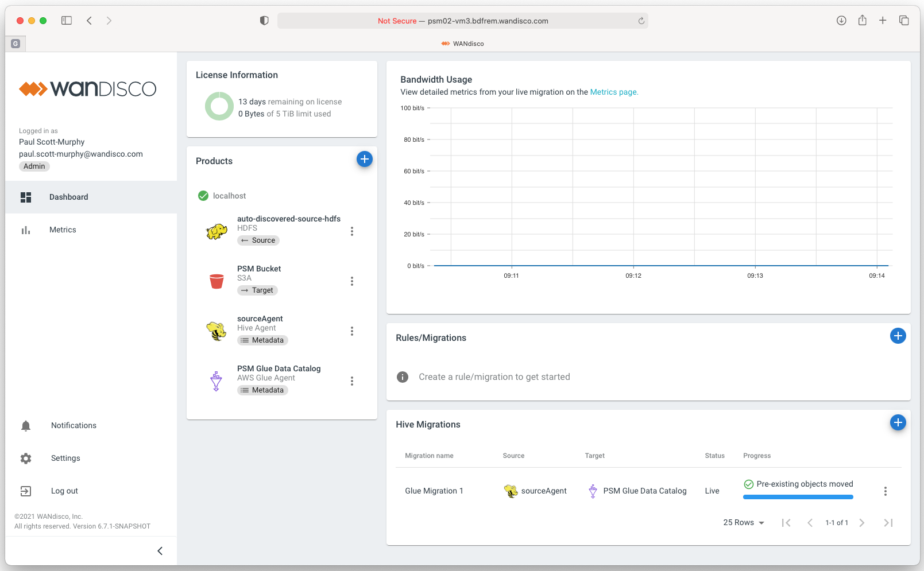Click the AWS Glue funnel icon in Products
Image resolution: width=924 pixels, height=571 pixels.
click(x=216, y=381)
